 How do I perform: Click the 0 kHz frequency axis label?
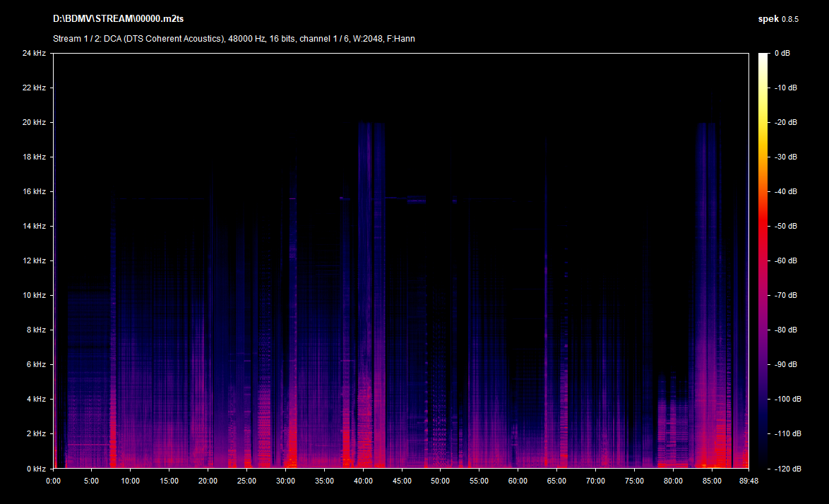click(x=36, y=469)
